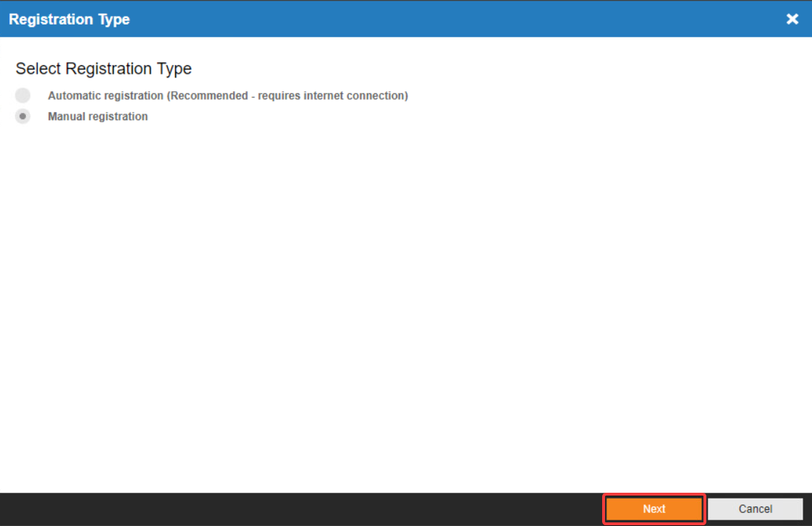Cancel the registration dialog
812x526 pixels.
pyautogui.click(x=755, y=509)
